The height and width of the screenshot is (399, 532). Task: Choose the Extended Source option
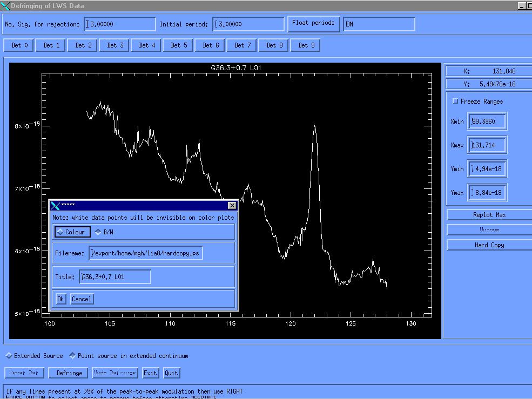pos(9,356)
